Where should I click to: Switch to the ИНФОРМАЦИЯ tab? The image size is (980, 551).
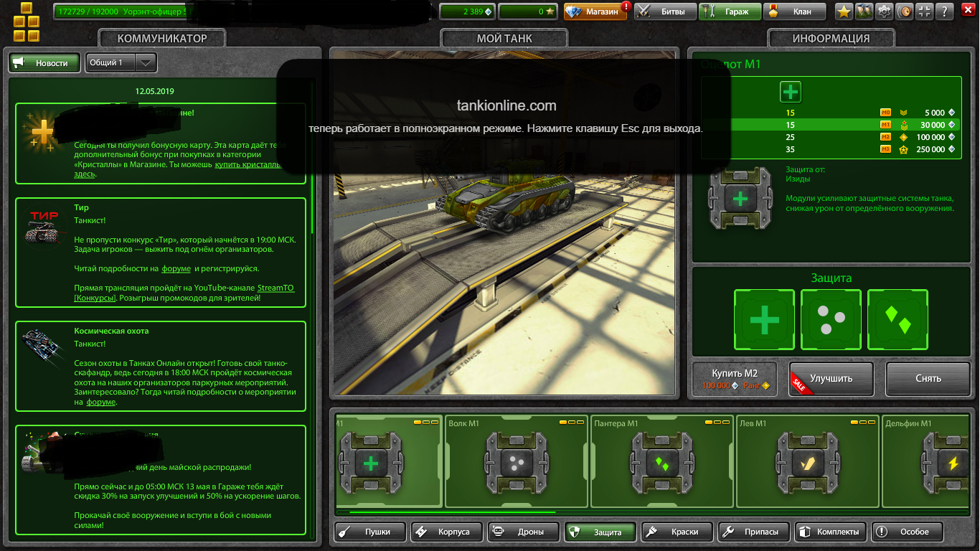point(831,39)
